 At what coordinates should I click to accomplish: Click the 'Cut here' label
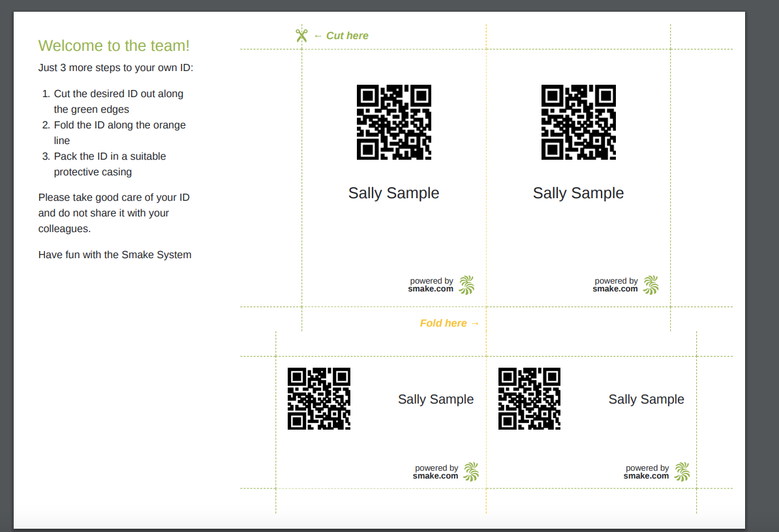(347, 36)
